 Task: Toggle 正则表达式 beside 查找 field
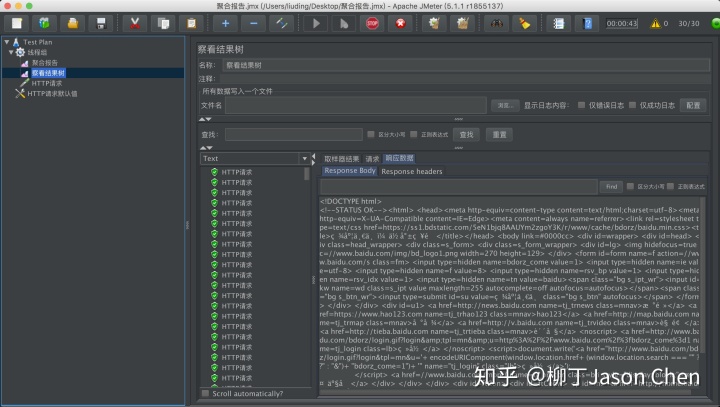414,134
